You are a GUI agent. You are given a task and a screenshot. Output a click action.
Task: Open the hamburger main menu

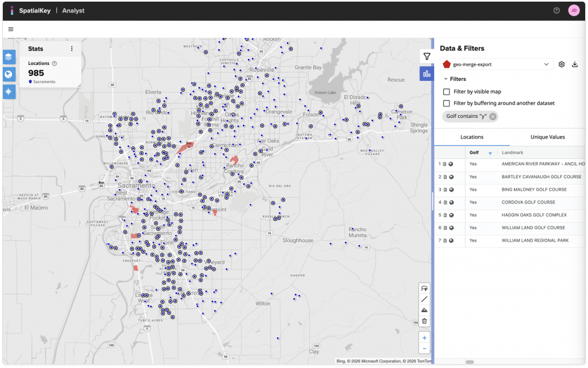point(11,29)
